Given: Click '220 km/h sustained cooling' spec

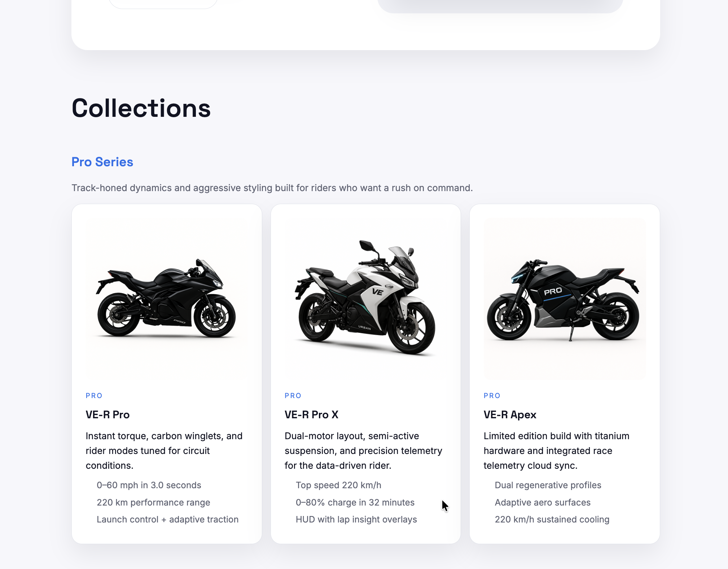Looking at the screenshot, I should point(552,519).
